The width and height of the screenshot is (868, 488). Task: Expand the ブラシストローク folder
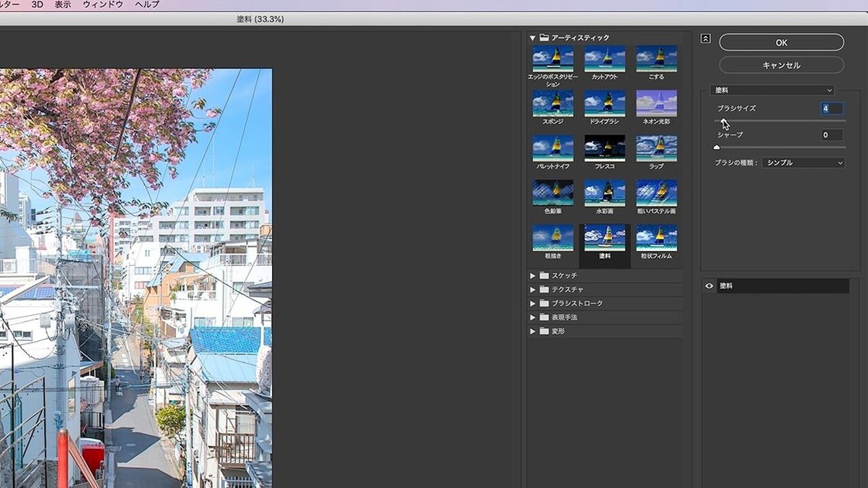coord(532,304)
